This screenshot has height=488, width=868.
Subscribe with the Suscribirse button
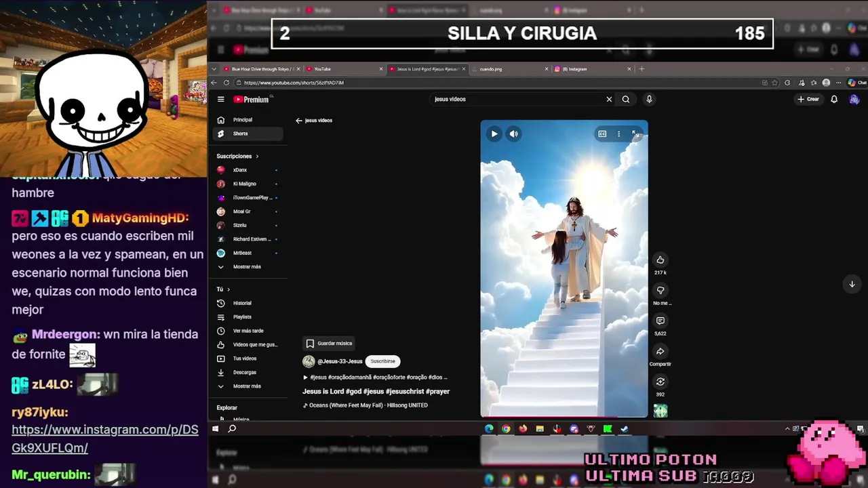(382, 361)
